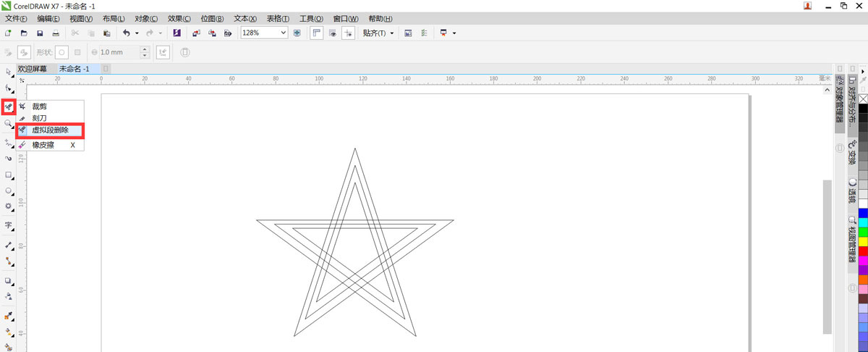The image size is (868, 352).
Task: Open the 128% zoom level dropdown
Action: [x=283, y=33]
